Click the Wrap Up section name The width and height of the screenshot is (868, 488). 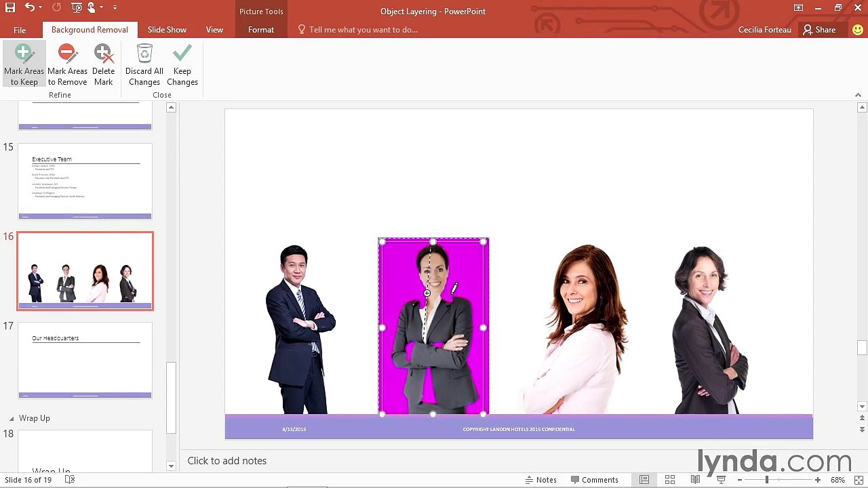35,418
